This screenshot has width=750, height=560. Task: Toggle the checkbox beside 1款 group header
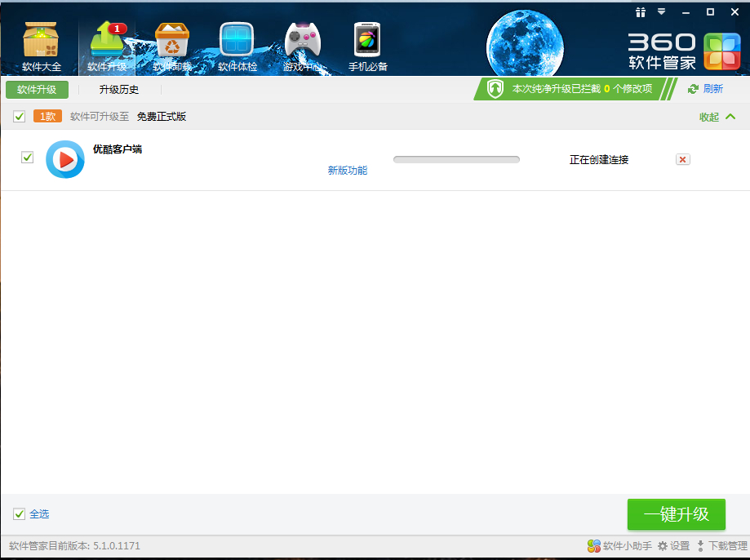(19, 116)
